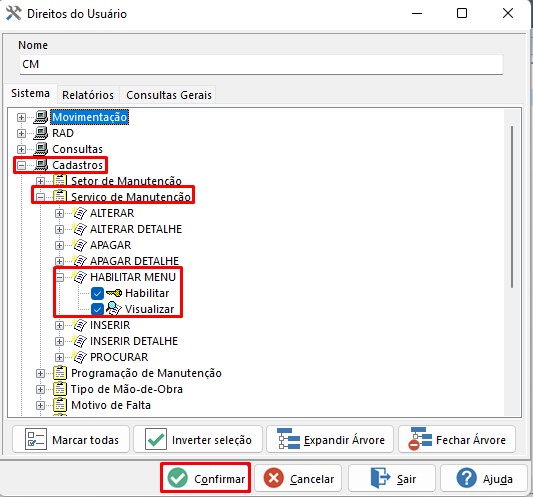Click the ALTERAR notepad icon

click(x=80, y=213)
